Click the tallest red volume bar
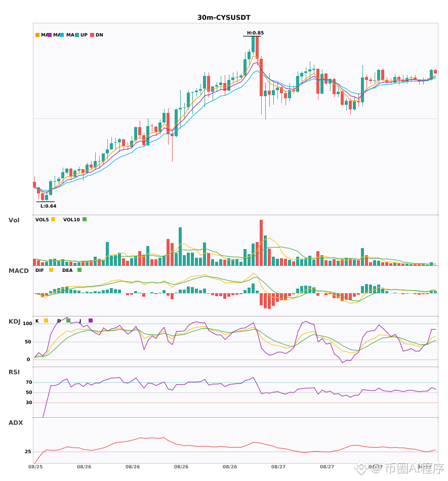Screen dimensions: 448x481 [261, 243]
